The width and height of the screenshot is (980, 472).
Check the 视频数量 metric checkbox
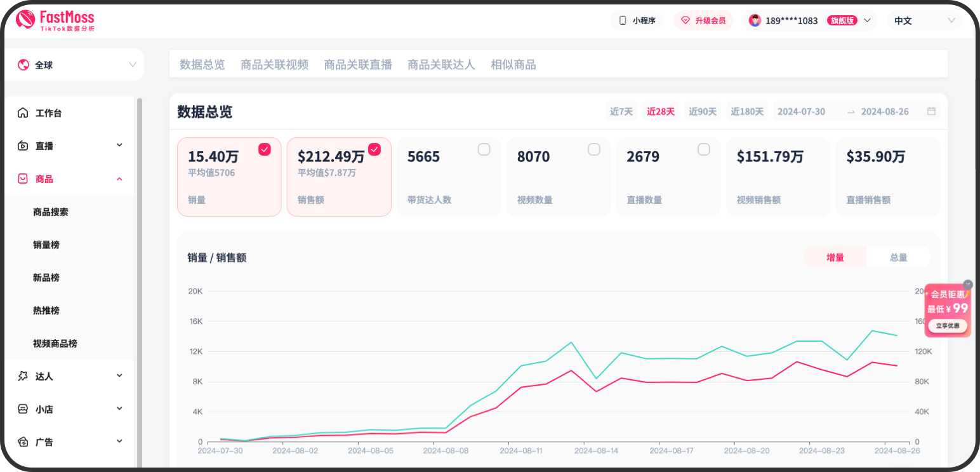coord(594,149)
